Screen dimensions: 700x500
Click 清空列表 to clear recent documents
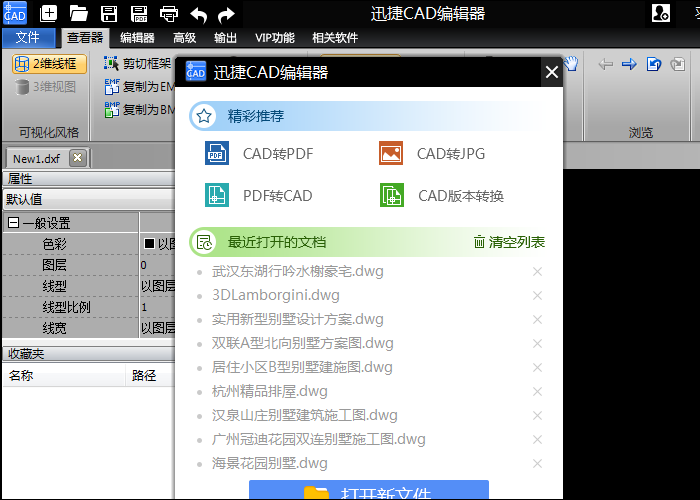point(509,242)
